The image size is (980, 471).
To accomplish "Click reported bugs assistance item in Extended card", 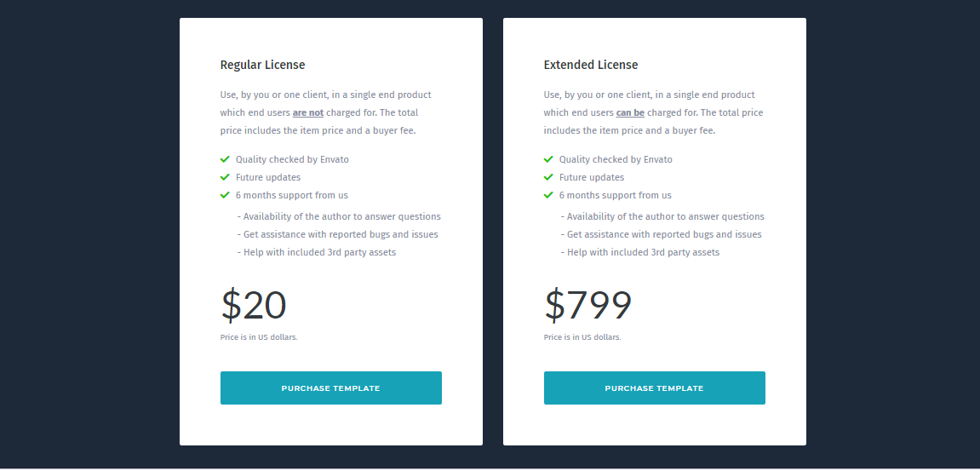I will (661, 234).
